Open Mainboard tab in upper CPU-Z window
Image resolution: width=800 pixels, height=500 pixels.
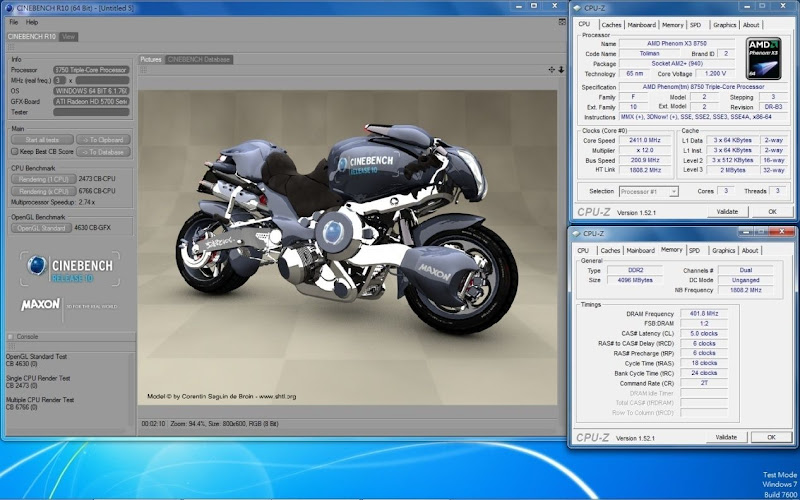642,25
